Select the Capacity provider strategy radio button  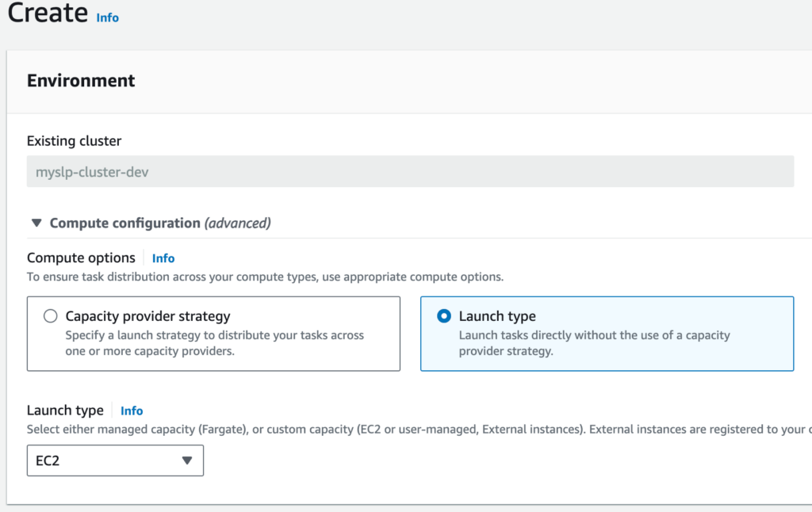(51, 316)
